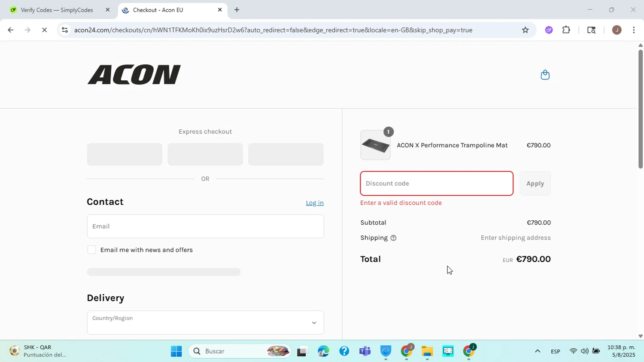Click the browser forward arrow
Image resolution: width=644 pixels, height=362 pixels.
coord(27,30)
